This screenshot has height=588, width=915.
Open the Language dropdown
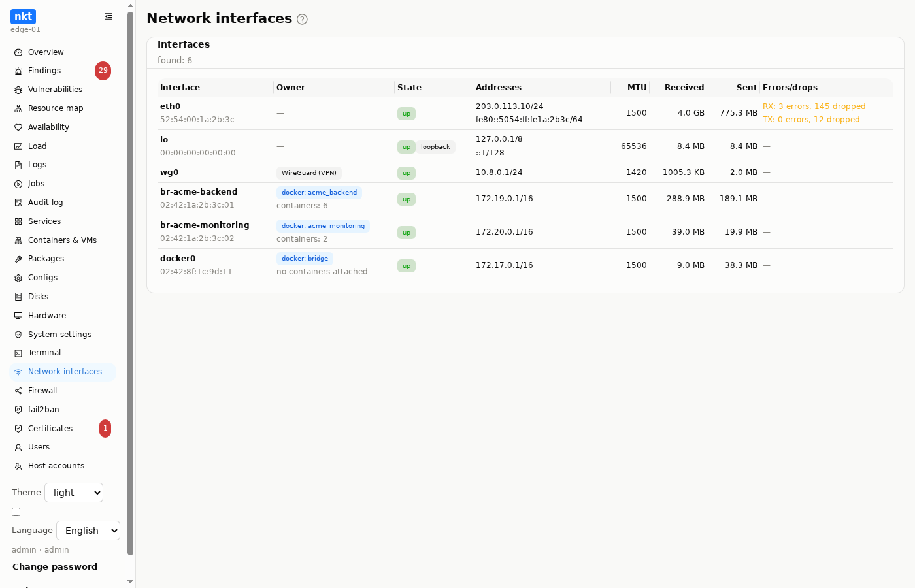click(x=88, y=531)
